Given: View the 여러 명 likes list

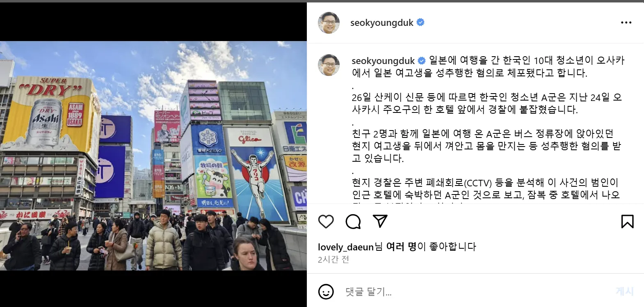Looking at the screenshot, I should [401, 247].
